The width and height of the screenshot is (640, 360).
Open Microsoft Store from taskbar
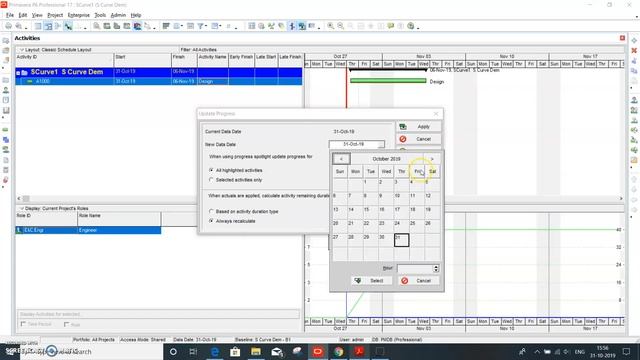tap(235, 351)
